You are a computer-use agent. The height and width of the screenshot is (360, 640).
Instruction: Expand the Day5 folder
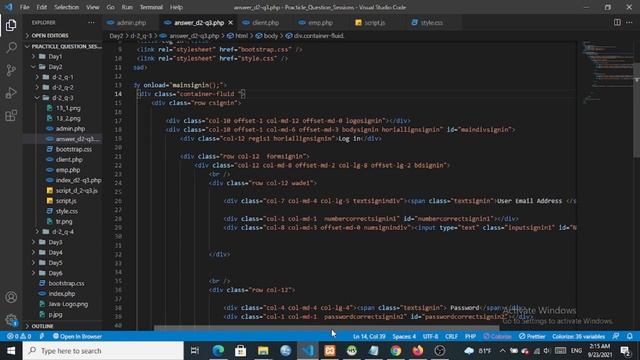point(62,262)
